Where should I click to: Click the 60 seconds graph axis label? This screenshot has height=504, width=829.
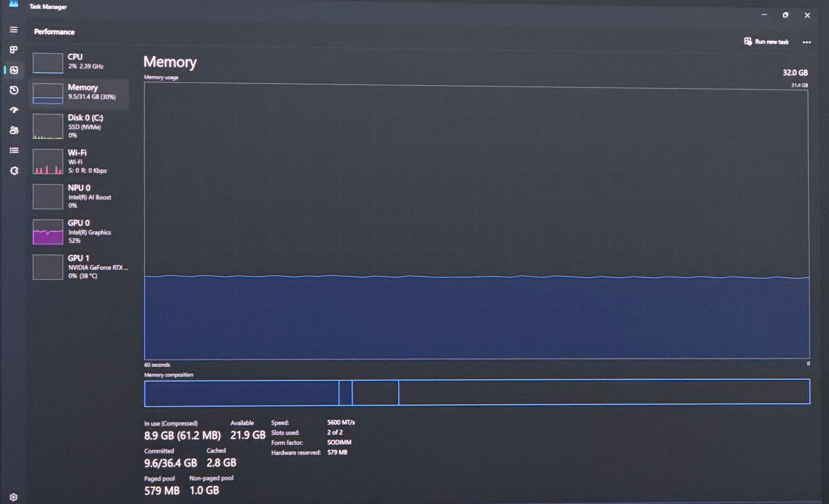(x=157, y=365)
